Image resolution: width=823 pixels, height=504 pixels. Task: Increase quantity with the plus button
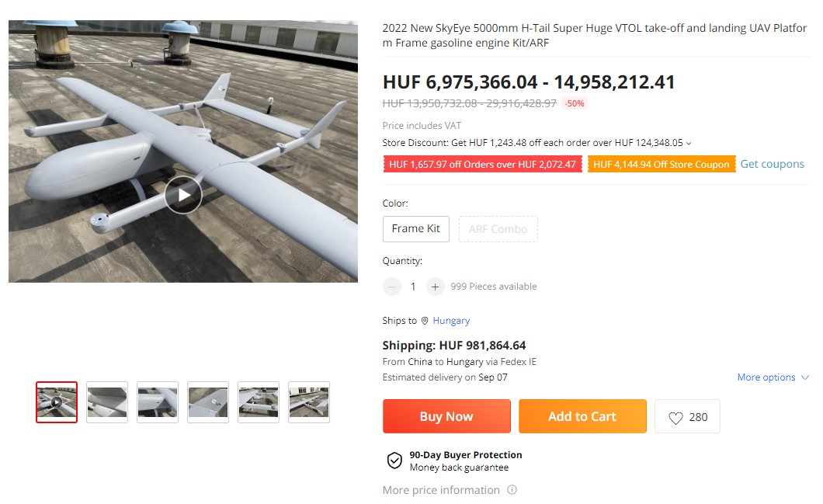tap(435, 287)
